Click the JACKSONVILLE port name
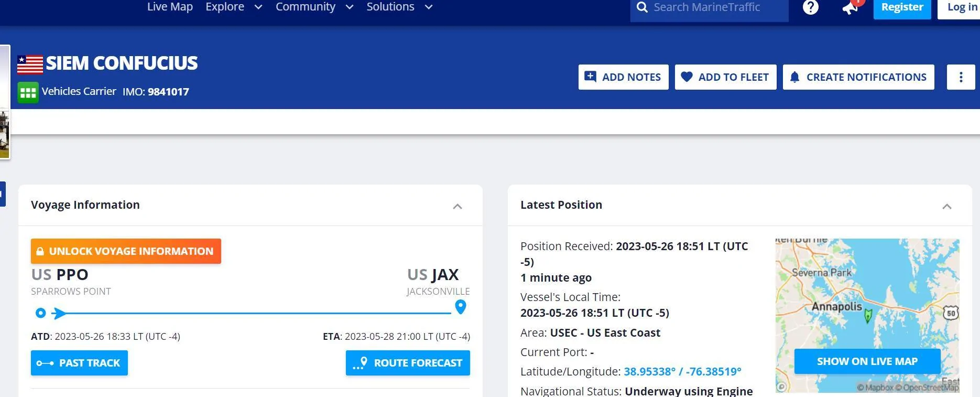This screenshot has width=980, height=397. (438, 292)
